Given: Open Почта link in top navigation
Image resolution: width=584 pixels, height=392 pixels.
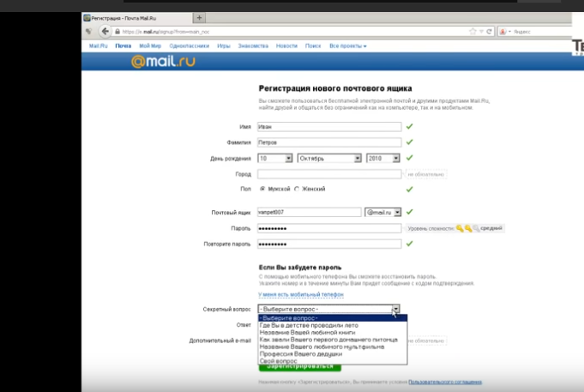Looking at the screenshot, I should coord(123,45).
